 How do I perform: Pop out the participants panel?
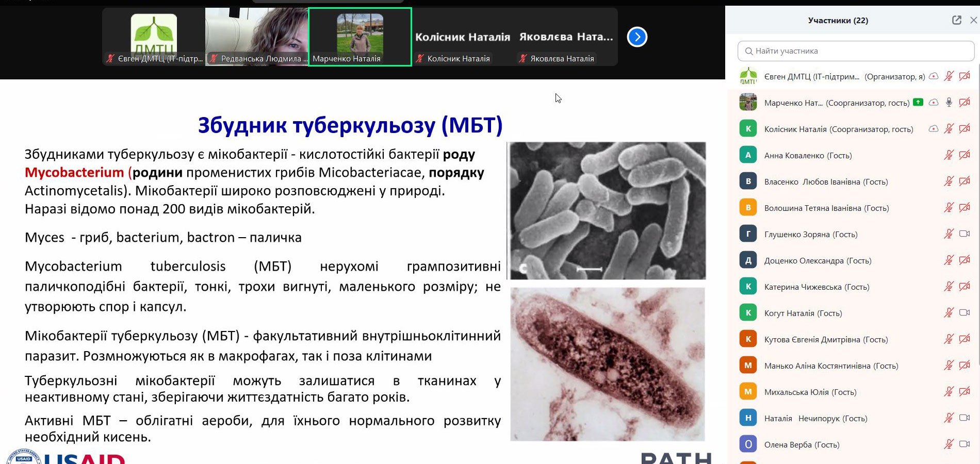956,20
